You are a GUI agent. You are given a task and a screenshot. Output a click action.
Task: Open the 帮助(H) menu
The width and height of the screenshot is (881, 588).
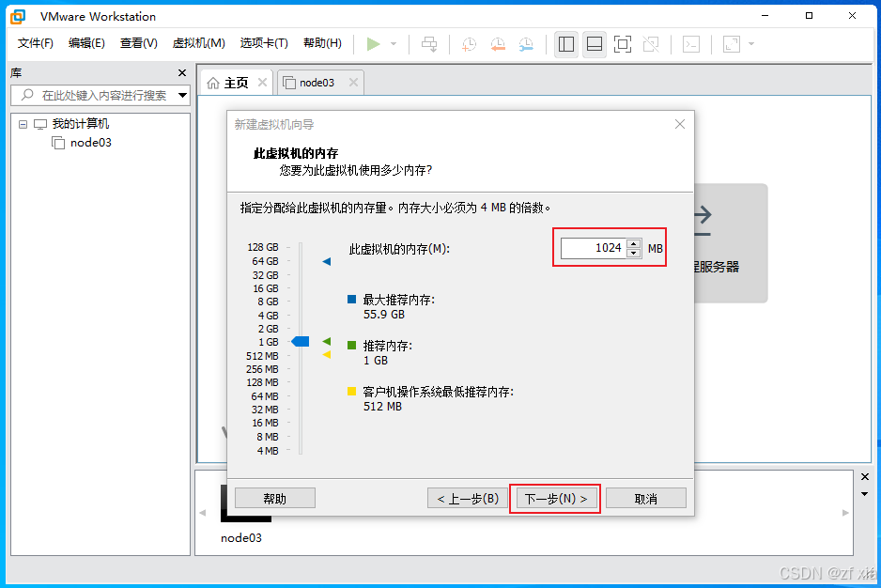[x=322, y=43]
